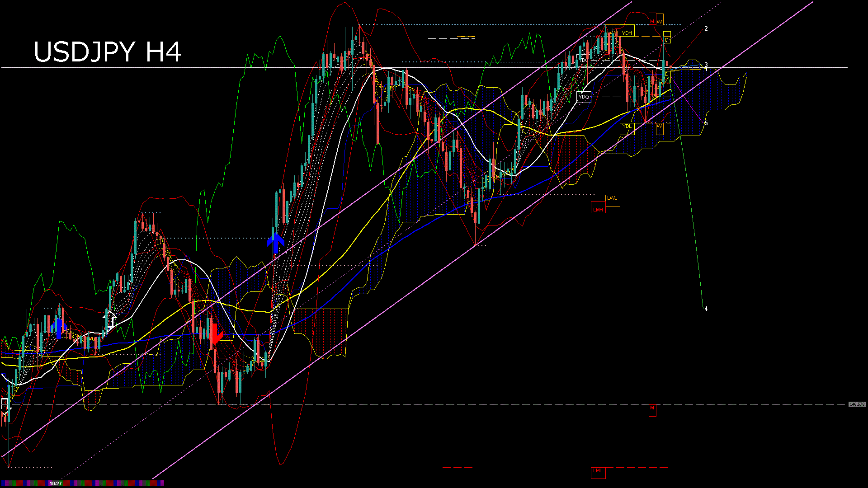Toggle the yellow D daily level marker

pyautogui.click(x=667, y=40)
